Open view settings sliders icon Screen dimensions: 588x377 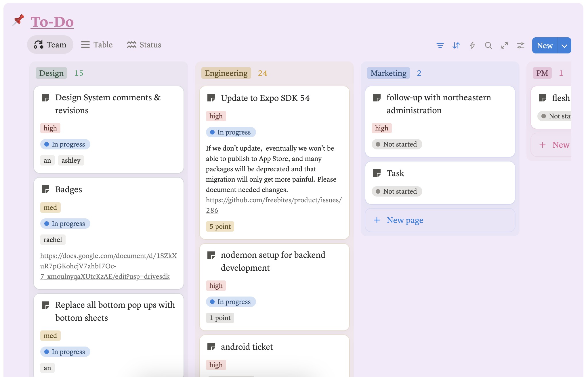pyautogui.click(x=520, y=45)
